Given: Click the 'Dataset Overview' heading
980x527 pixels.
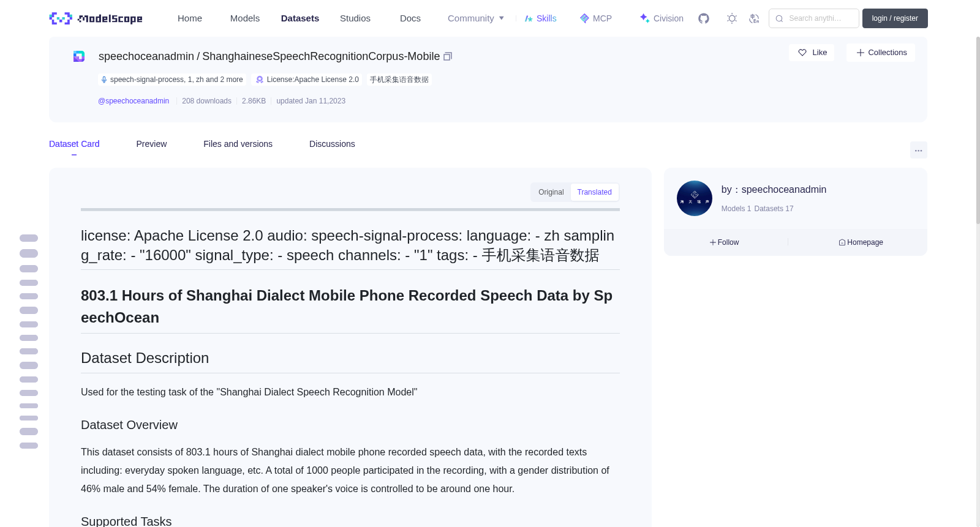Looking at the screenshot, I should 129,425.
